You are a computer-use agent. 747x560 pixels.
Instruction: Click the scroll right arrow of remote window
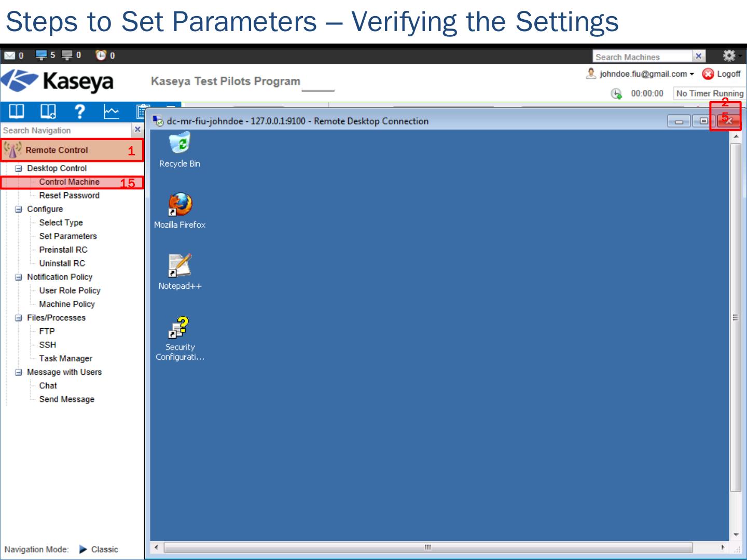(x=723, y=548)
